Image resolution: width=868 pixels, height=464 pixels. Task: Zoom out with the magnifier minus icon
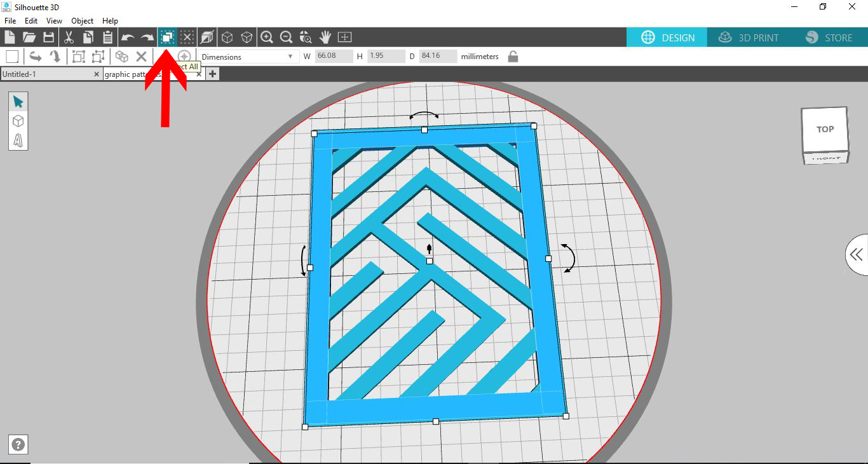[287, 37]
